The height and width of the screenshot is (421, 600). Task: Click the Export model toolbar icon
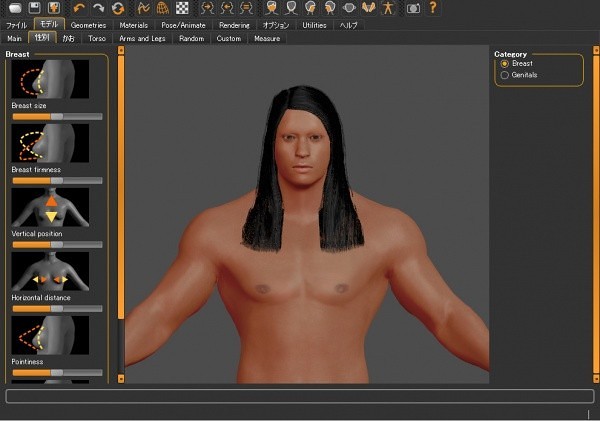(x=54, y=8)
